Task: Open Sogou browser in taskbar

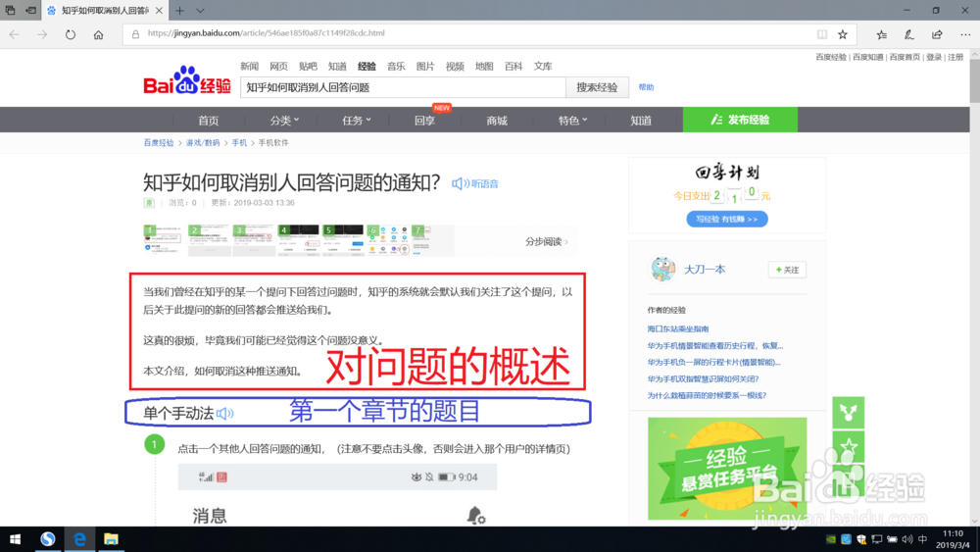Action: pos(47,539)
